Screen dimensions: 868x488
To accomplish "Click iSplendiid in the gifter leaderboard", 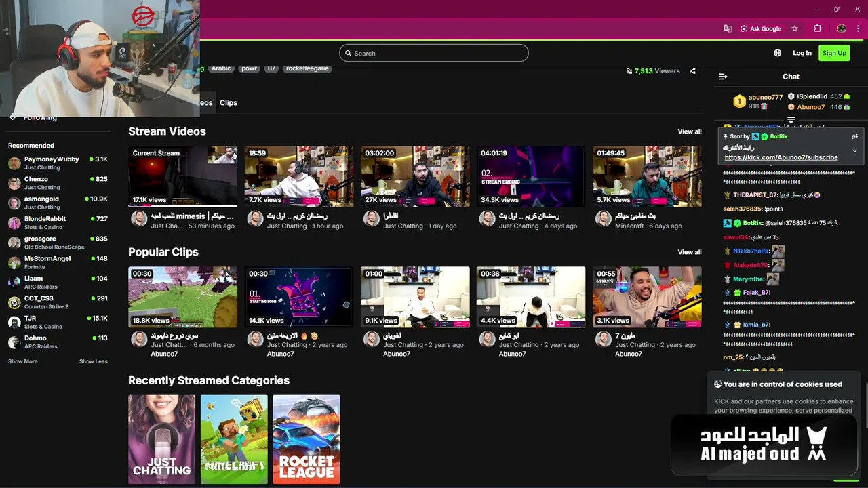I will [812, 96].
